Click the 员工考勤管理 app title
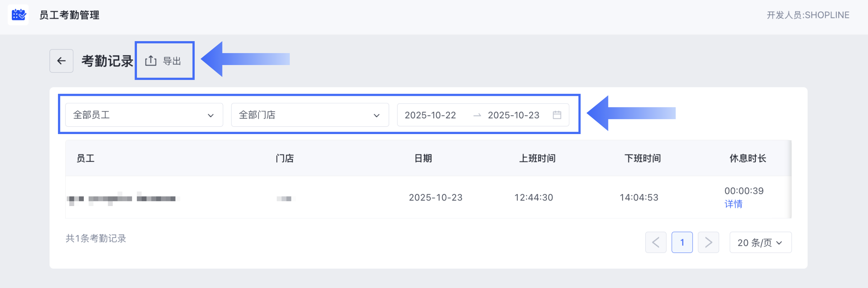This screenshot has height=288, width=868. 69,15
